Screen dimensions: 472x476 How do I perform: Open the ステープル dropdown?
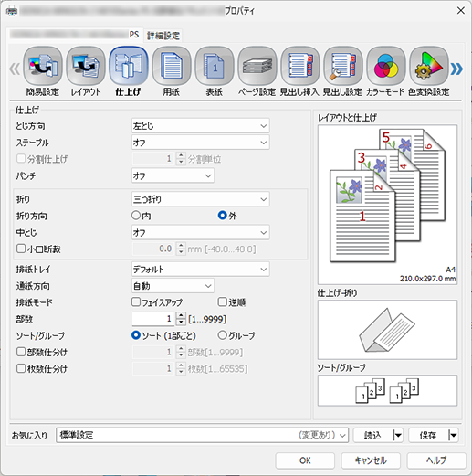pos(201,143)
